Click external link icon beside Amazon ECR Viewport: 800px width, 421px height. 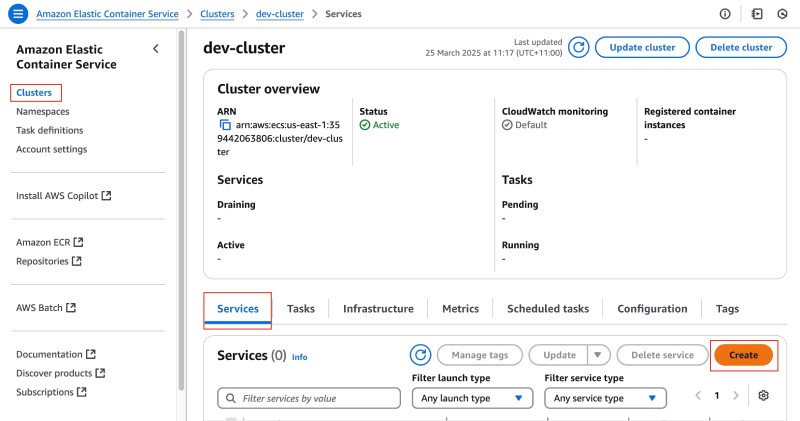click(x=78, y=242)
